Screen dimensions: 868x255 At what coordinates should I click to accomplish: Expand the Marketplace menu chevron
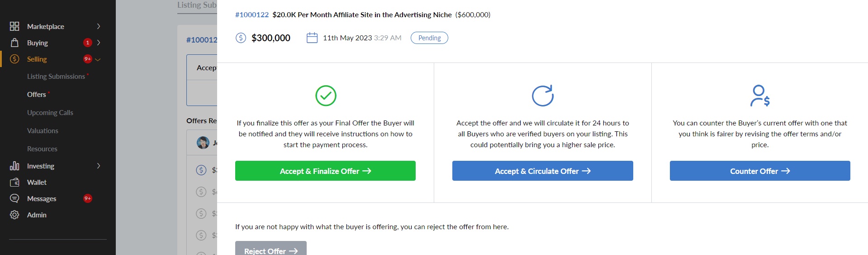click(99, 26)
